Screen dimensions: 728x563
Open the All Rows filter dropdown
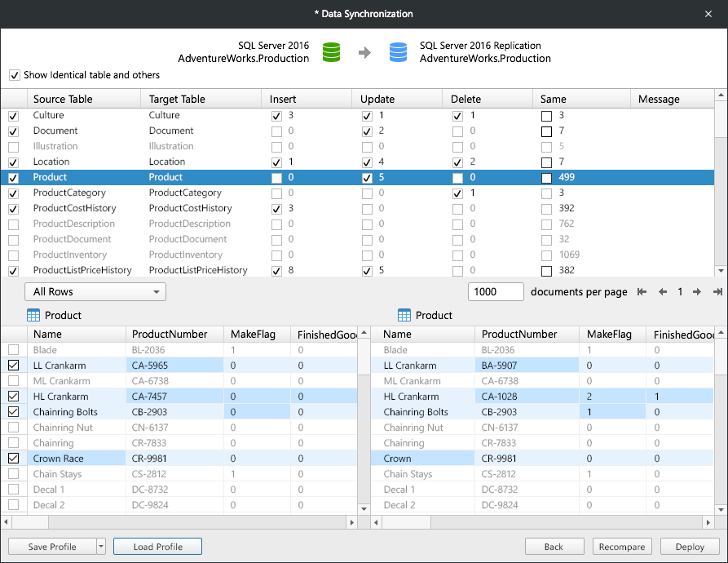95,292
